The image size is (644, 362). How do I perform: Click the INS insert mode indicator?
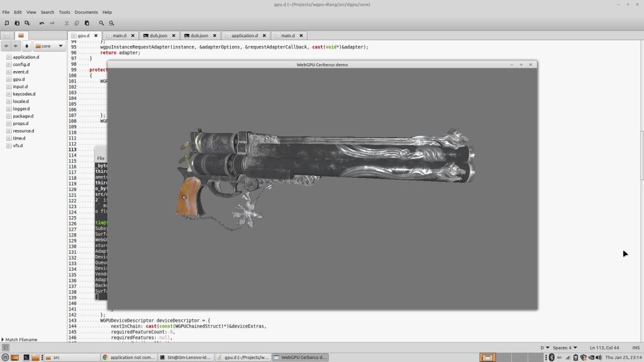636,348
